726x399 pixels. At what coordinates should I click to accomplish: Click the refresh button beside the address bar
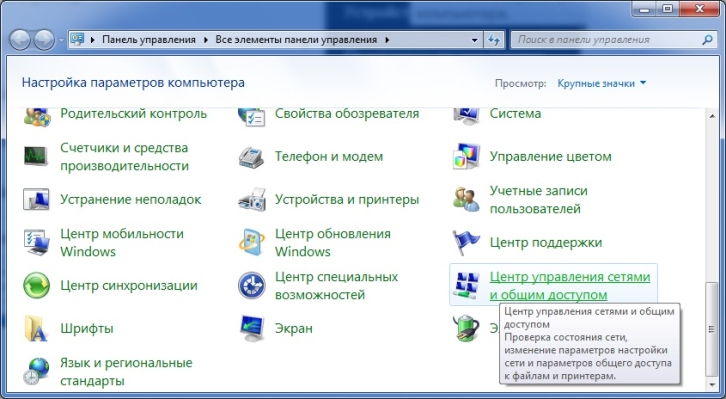(x=494, y=40)
